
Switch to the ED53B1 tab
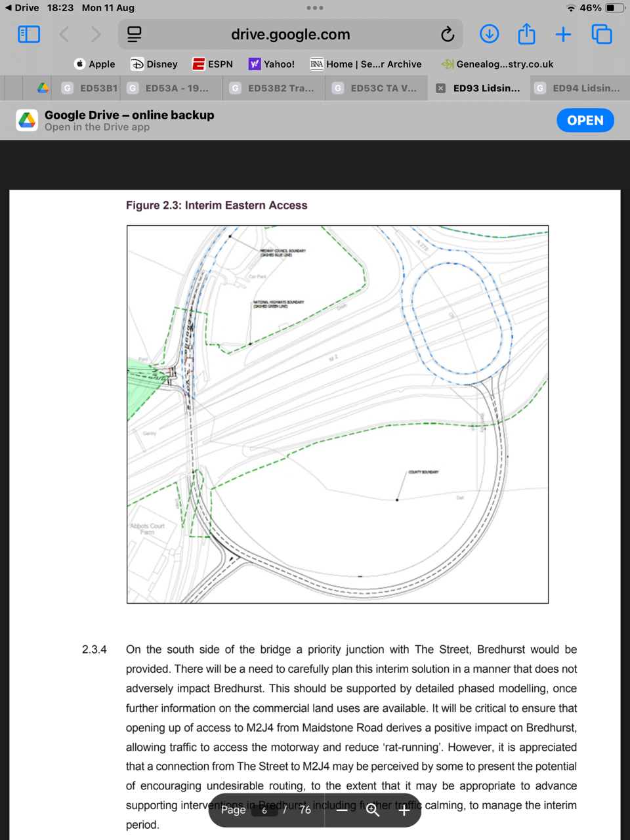(91, 88)
